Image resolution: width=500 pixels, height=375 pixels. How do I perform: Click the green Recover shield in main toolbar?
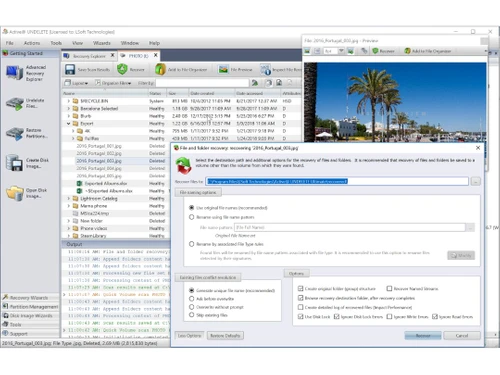(122, 69)
